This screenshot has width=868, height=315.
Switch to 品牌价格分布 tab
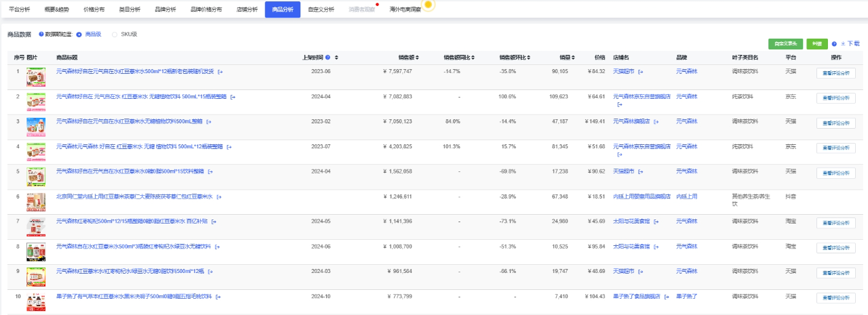pos(206,9)
